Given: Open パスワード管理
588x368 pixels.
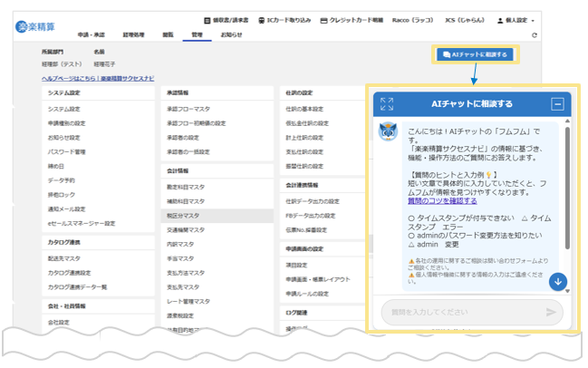Looking at the screenshot, I should (66, 151).
